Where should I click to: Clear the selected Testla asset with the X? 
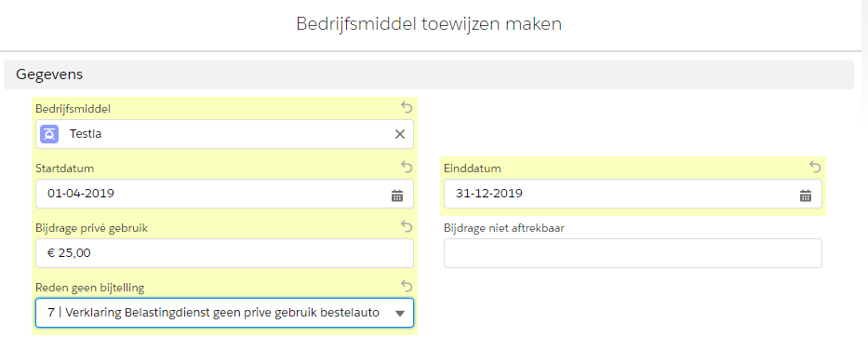coord(400,133)
